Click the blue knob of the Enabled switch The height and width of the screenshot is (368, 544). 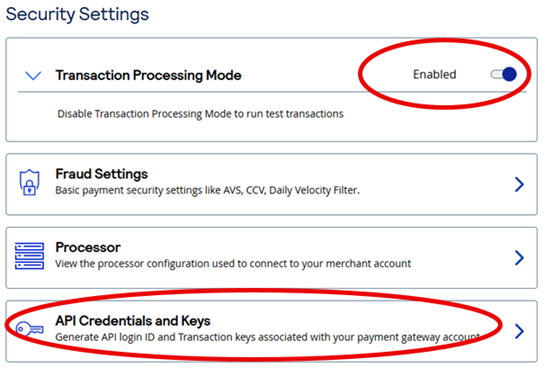click(509, 74)
